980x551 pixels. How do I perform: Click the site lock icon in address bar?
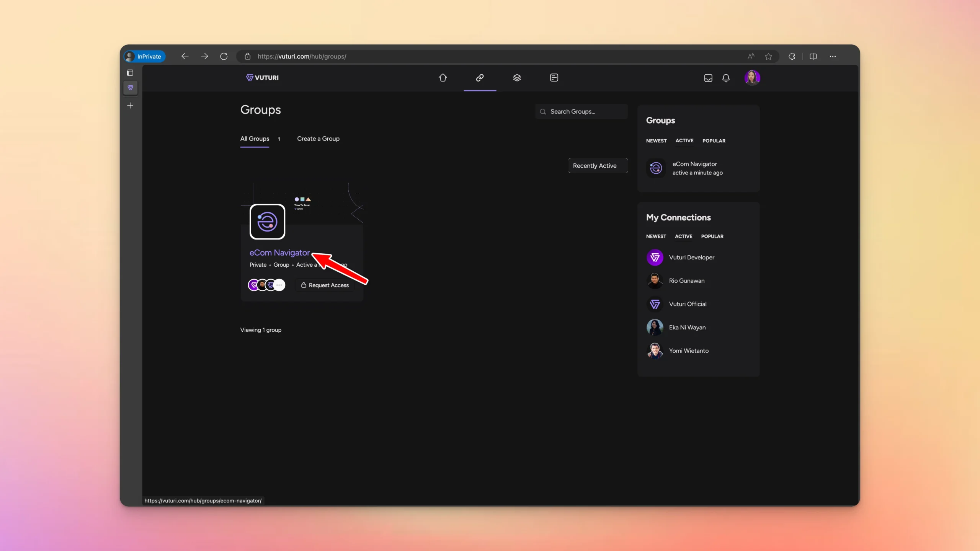click(248, 56)
